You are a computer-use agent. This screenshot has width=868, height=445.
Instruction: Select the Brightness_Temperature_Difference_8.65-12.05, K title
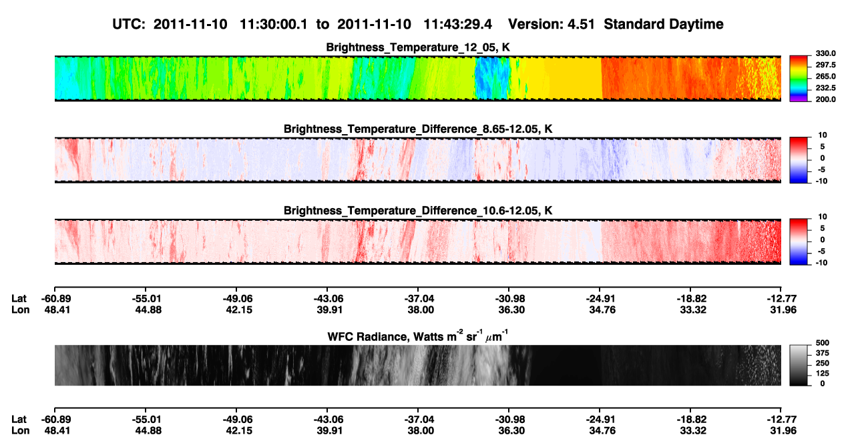tap(418, 129)
